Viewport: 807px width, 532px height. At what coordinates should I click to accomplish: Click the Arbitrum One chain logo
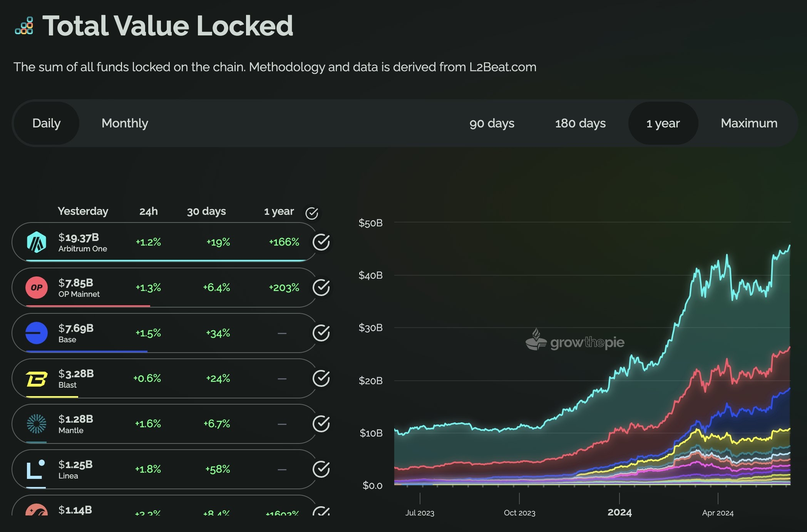click(x=37, y=242)
